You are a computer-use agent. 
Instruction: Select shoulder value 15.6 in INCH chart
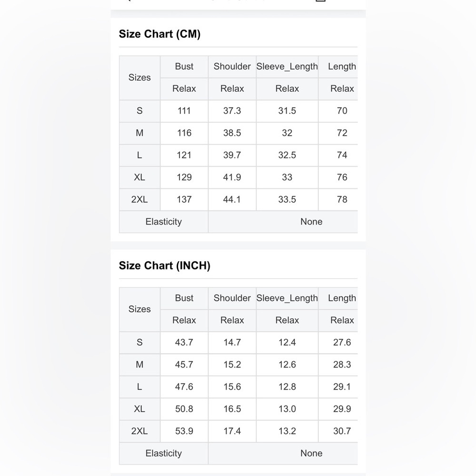click(232, 387)
